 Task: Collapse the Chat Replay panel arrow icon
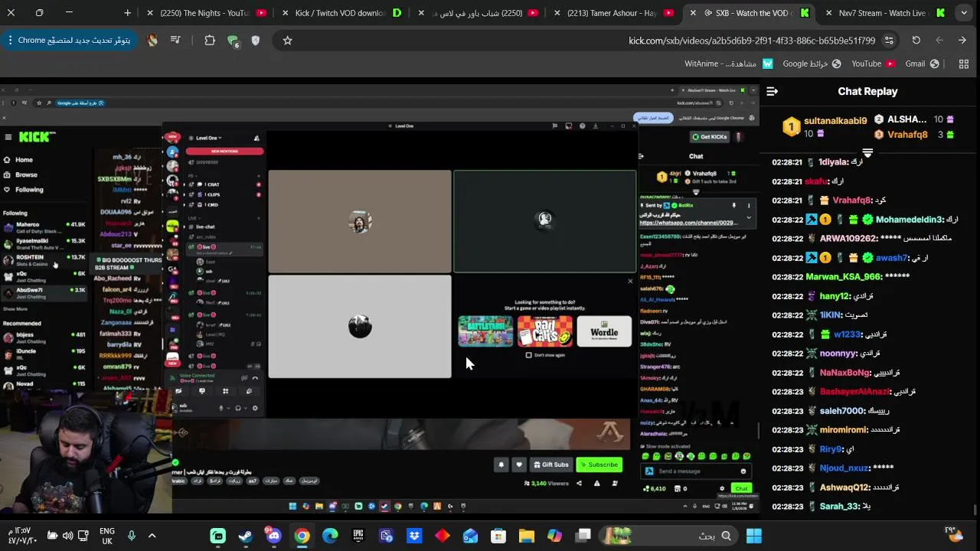(772, 91)
